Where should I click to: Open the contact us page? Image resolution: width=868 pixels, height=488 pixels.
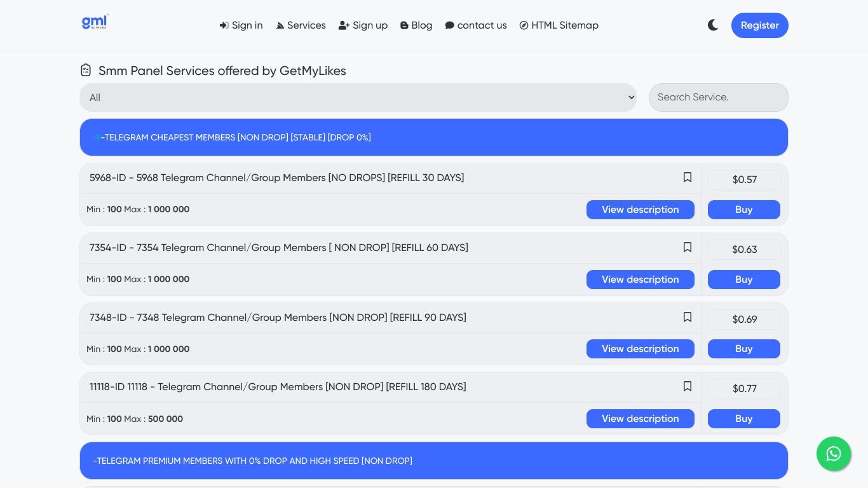click(x=476, y=25)
